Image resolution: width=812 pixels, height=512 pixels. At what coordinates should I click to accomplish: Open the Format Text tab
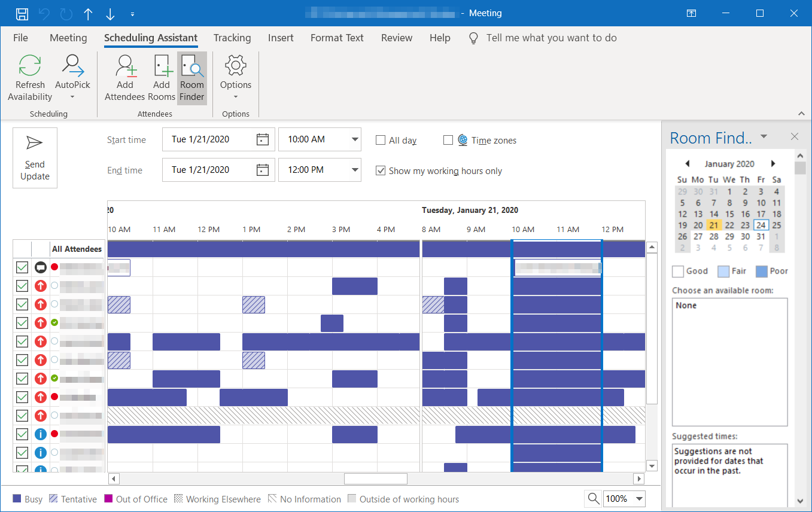coord(337,38)
